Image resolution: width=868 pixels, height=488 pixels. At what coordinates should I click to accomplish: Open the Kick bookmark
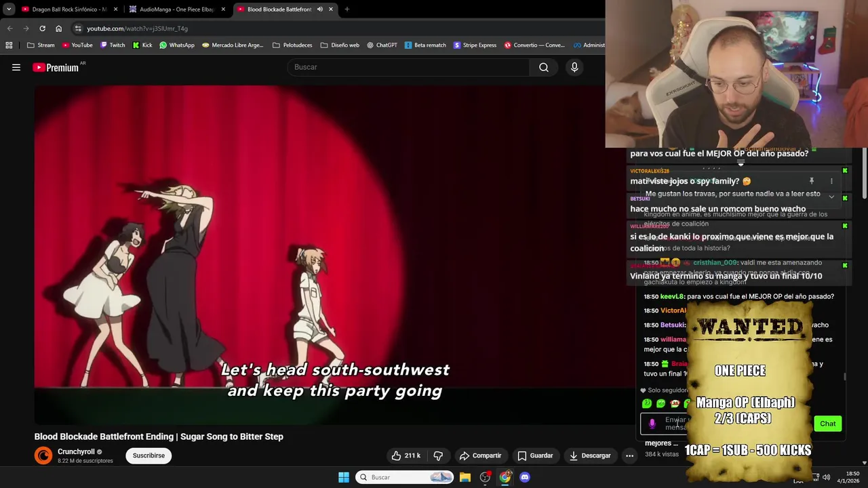click(142, 45)
